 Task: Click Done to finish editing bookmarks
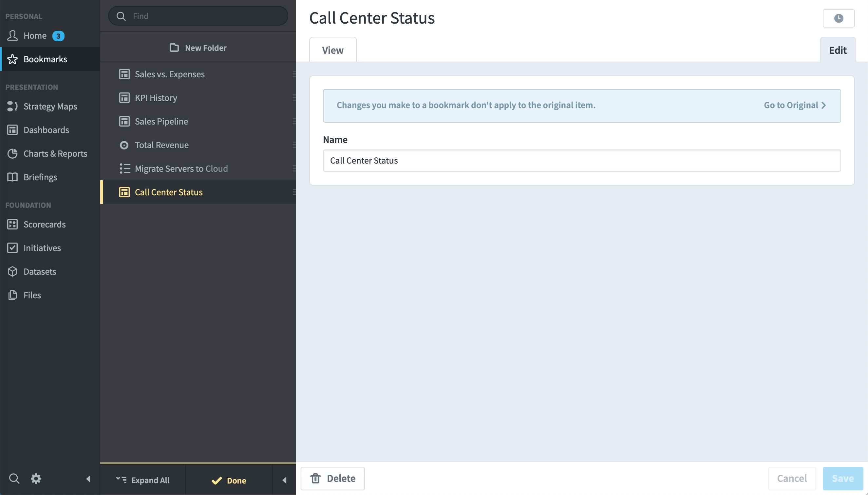coord(229,480)
